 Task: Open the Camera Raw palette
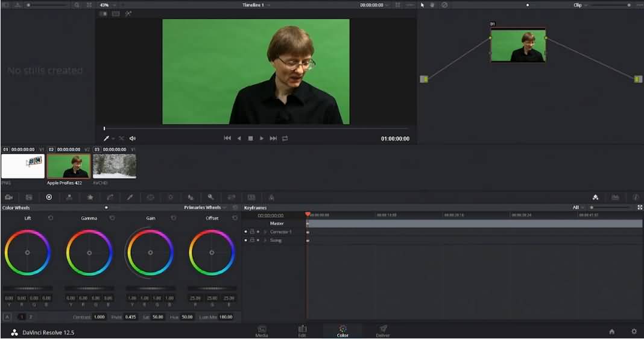[8, 197]
